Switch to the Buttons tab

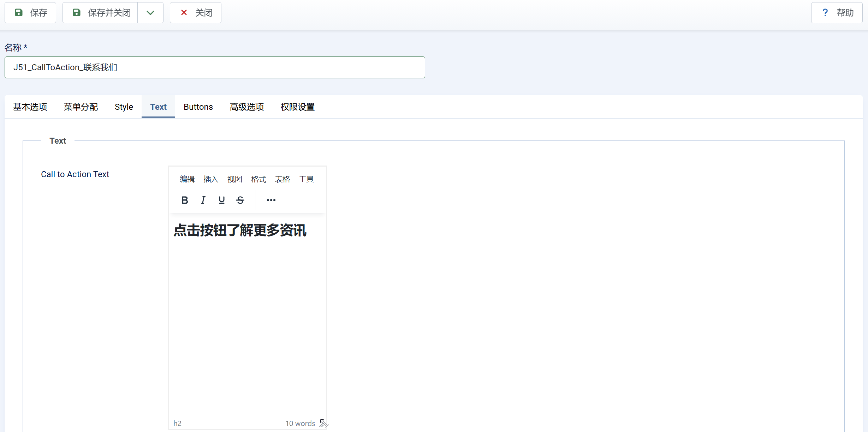(x=198, y=107)
